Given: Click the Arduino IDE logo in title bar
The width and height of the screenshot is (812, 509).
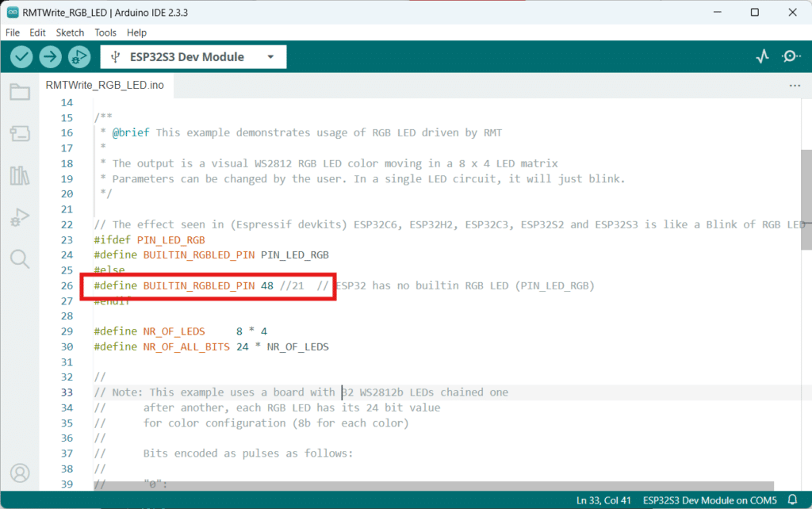Looking at the screenshot, I should tap(13, 13).
